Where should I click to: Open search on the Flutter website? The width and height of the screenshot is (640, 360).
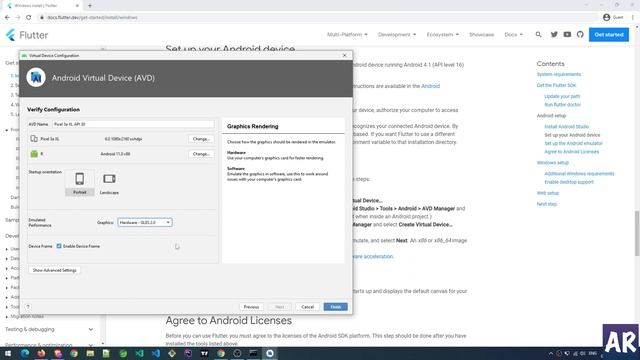[x=538, y=35]
